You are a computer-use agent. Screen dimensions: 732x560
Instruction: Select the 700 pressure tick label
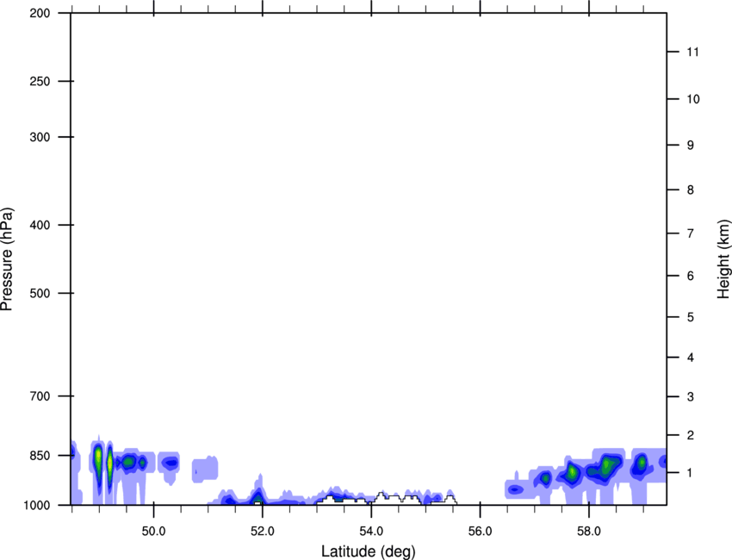pos(40,396)
